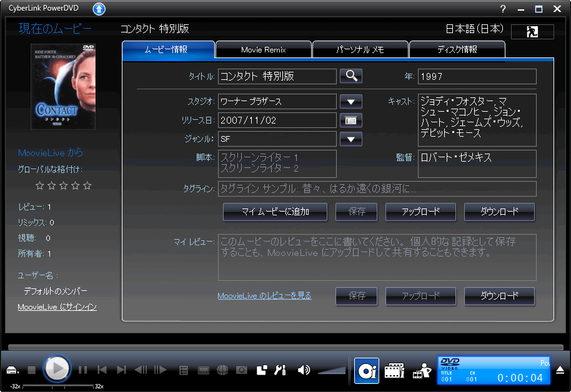Viewport: 571px width, 392px height.
Task: Click the デフォルトのメンバー user name
Action: click(x=56, y=291)
